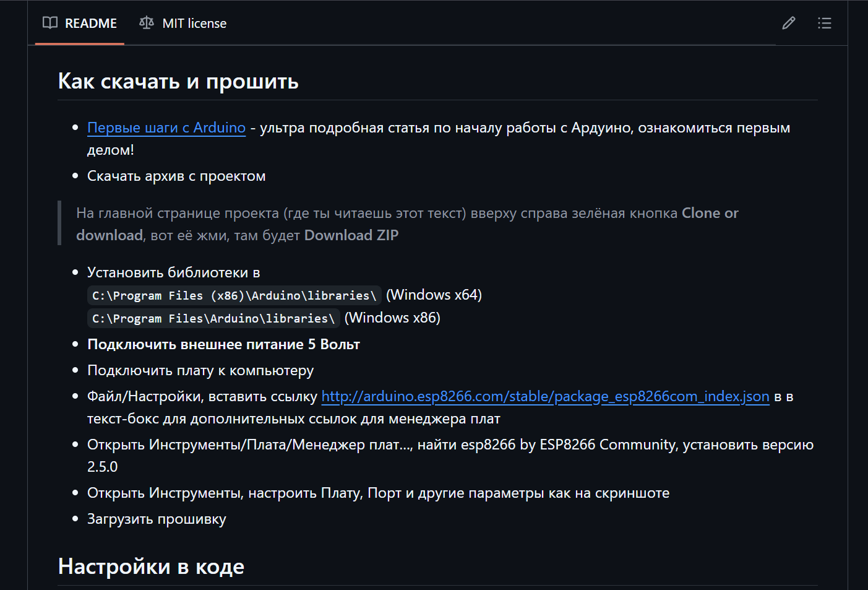Viewport: 868px width, 590px height.
Task: Click version text 2.5.0
Action: tap(102, 467)
